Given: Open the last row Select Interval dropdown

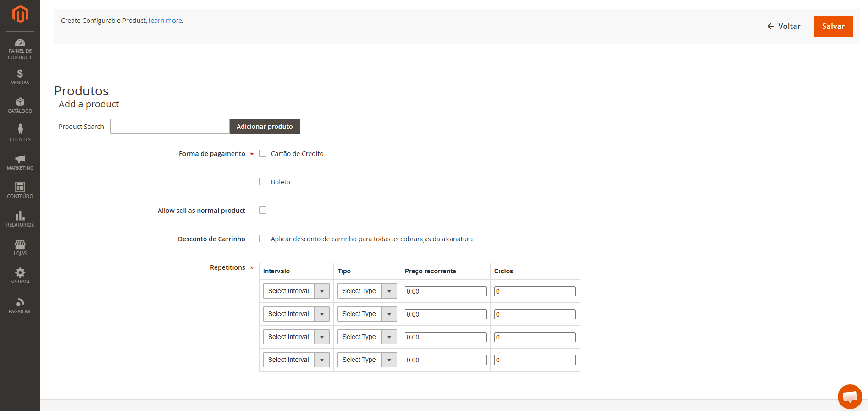Looking at the screenshot, I should tap(296, 360).
